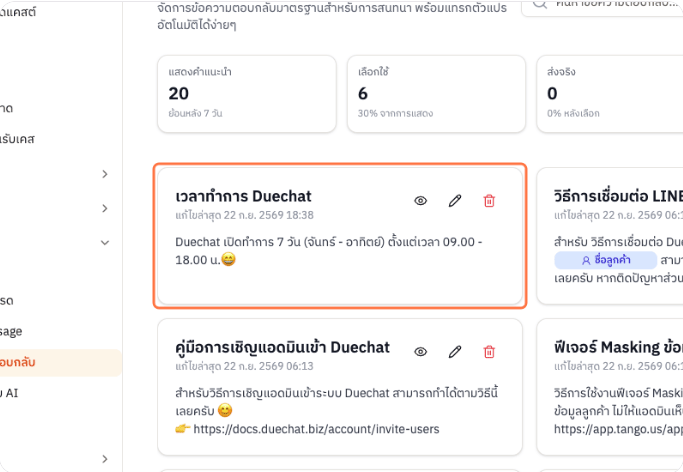Image resolution: width=683 pixels, height=472 pixels.
Task: Click the ชื่อลูกค้า variable chip
Action: [x=605, y=260]
